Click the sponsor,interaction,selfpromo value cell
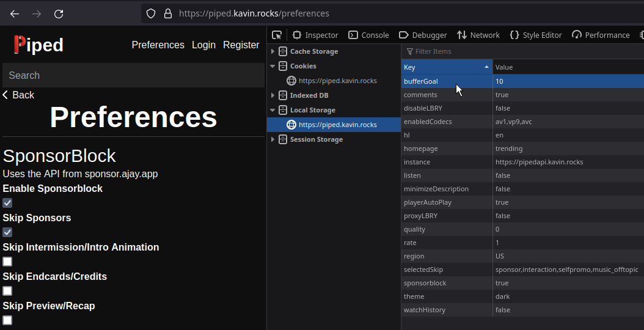644x330 pixels. (x=568, y=269)
